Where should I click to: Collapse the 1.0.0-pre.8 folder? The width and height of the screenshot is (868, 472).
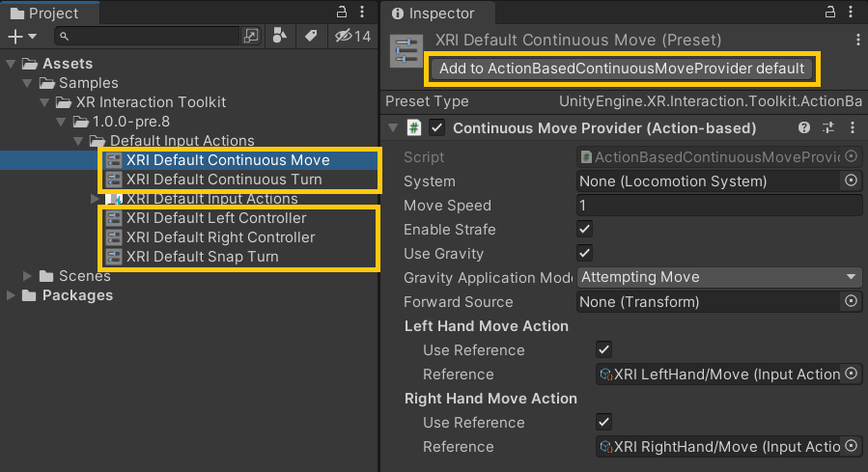(62, 122)
